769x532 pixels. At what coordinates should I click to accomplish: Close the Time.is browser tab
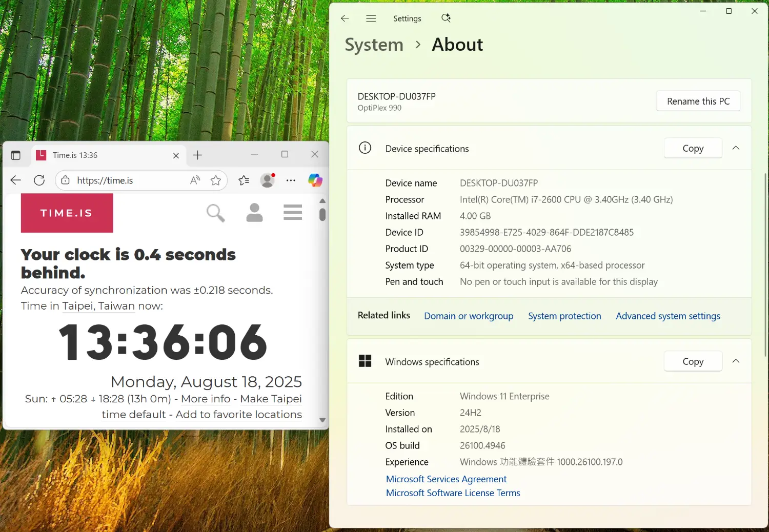(176, 155)
